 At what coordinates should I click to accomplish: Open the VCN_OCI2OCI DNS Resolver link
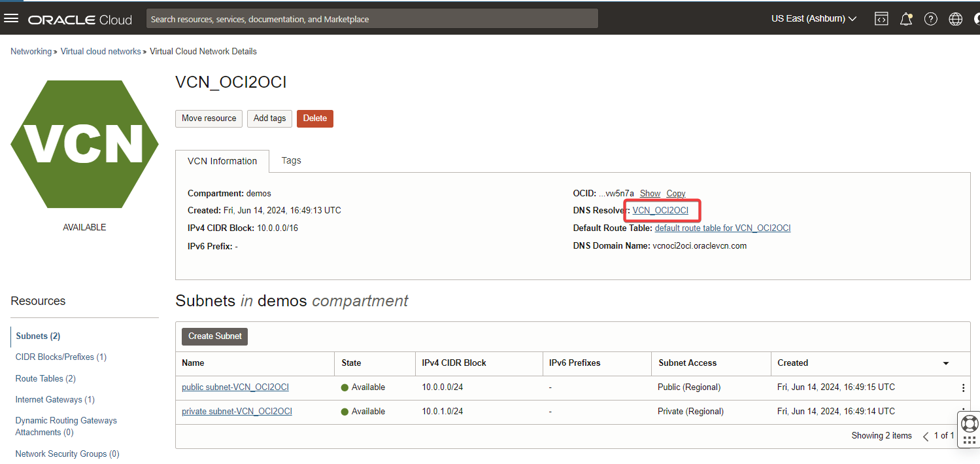[660, 211]
